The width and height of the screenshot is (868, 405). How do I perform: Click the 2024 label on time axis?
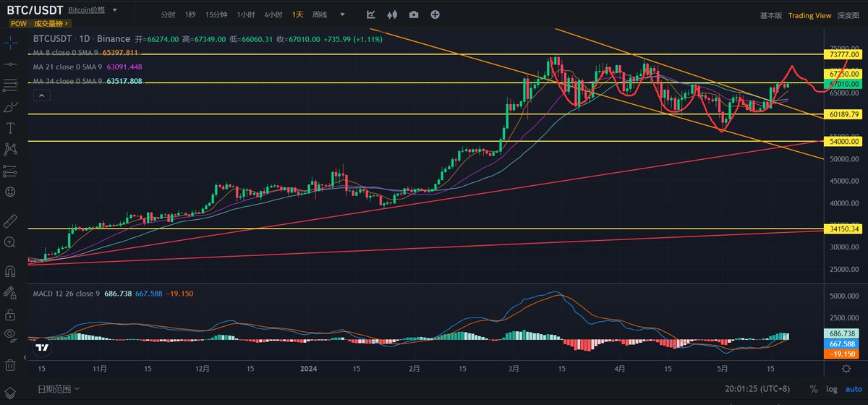coord(310,368)
